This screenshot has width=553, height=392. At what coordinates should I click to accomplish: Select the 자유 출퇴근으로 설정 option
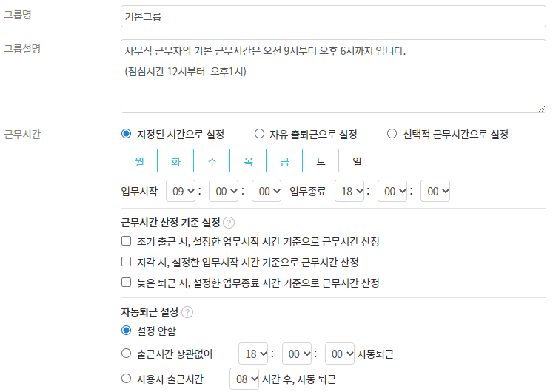pos(259,134)
